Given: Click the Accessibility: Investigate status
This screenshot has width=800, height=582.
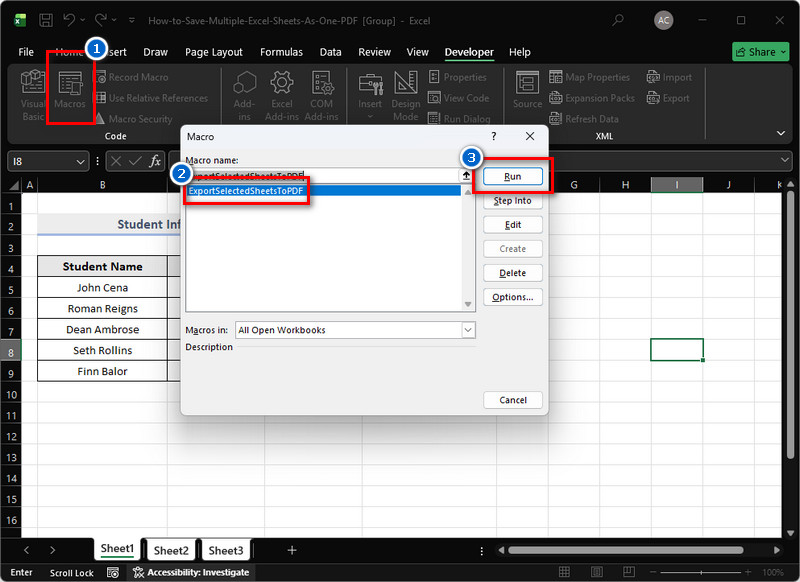Looking at the screenshot, I should click(191, 572).
